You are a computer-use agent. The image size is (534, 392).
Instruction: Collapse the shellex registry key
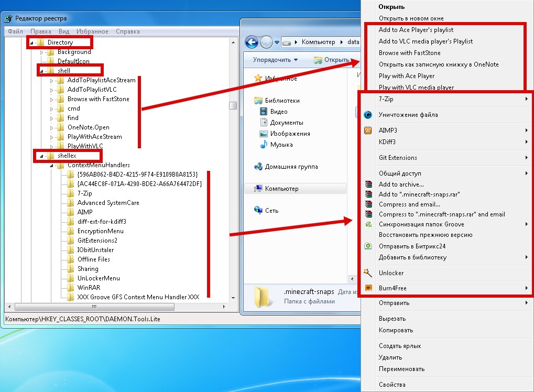pos(42,156)
